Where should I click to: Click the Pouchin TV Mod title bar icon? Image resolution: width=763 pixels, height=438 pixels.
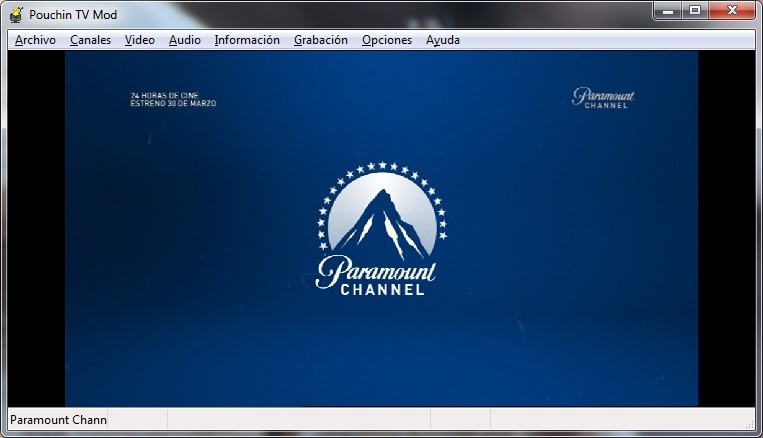point(16,15)
